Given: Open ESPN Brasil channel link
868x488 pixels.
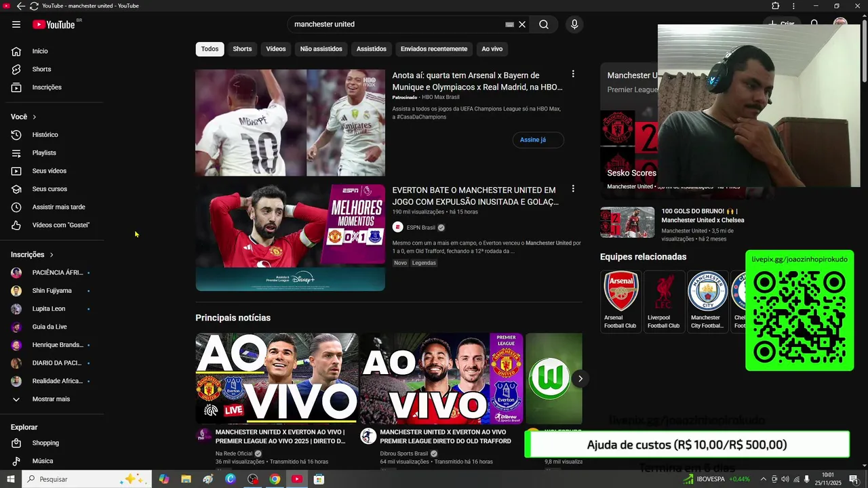Looking at the screenshot, I should (420, 228).
